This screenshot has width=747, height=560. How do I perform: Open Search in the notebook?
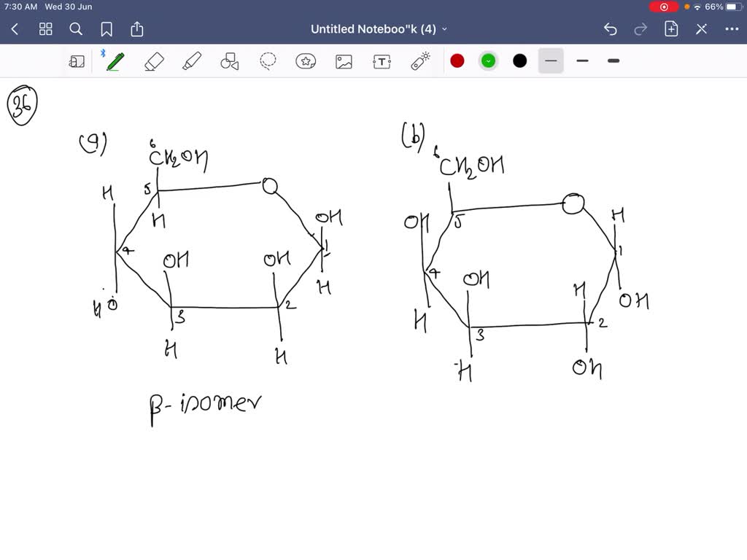coord(76,29)
